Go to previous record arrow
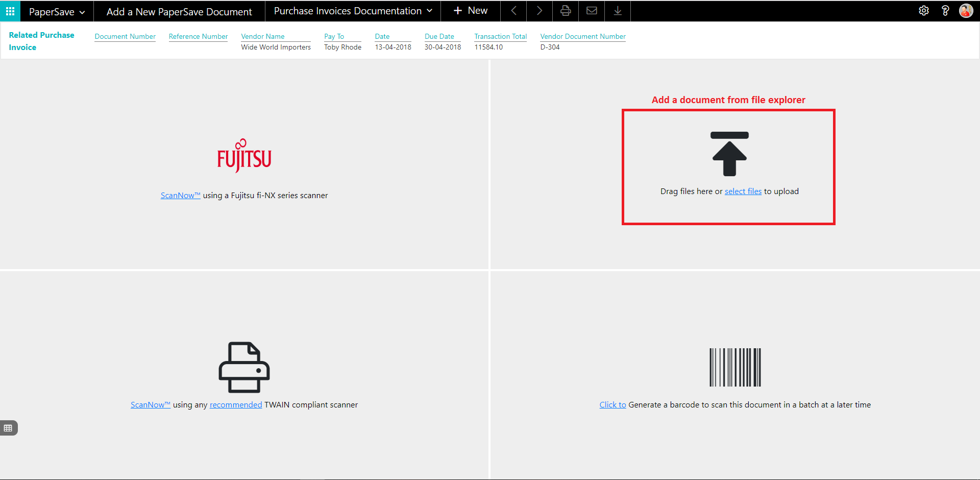The height and width of the screenshot is (480, 980). click(514, 11)
